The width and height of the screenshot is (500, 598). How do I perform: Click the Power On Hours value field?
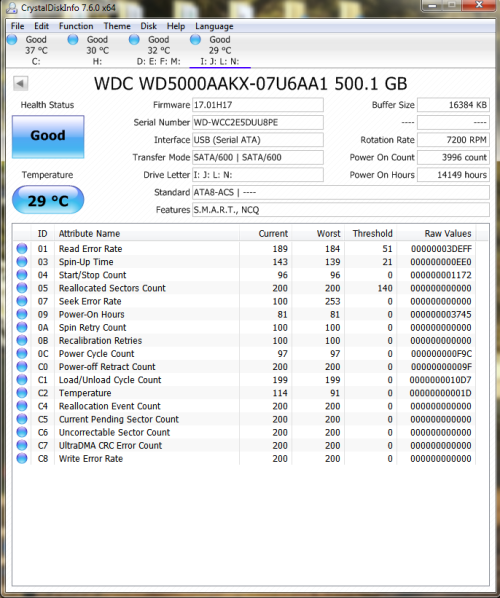point(453,175)
